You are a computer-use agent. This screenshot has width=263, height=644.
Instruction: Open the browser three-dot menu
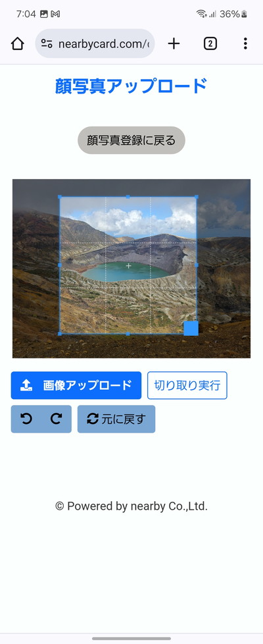pyautogui.click(x=245, y=43)
